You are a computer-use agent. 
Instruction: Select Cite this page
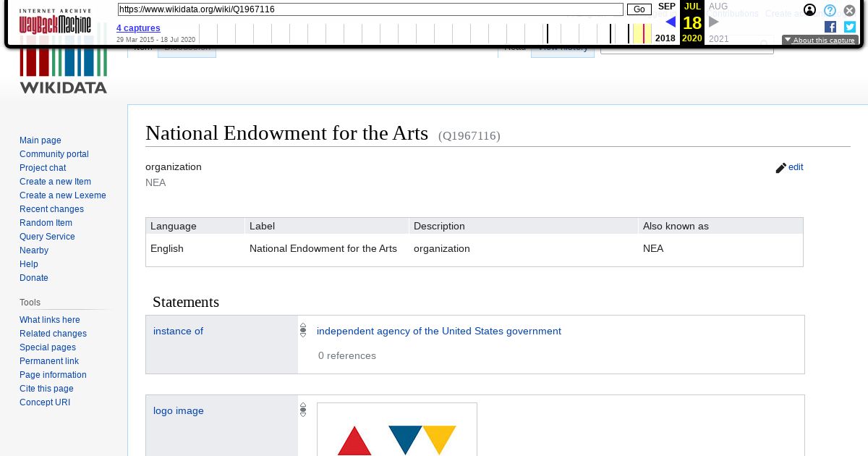pos(46,389)
